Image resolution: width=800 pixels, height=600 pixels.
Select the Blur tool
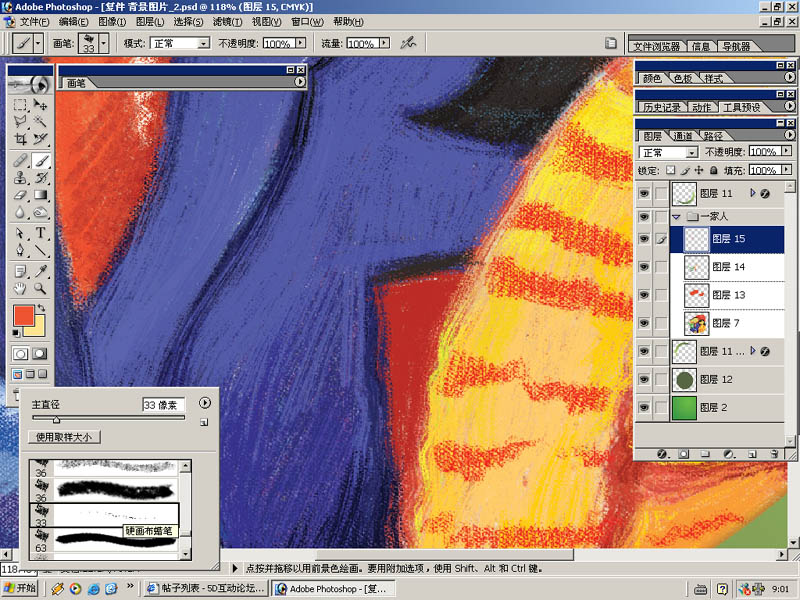click(x=20, y=211)
